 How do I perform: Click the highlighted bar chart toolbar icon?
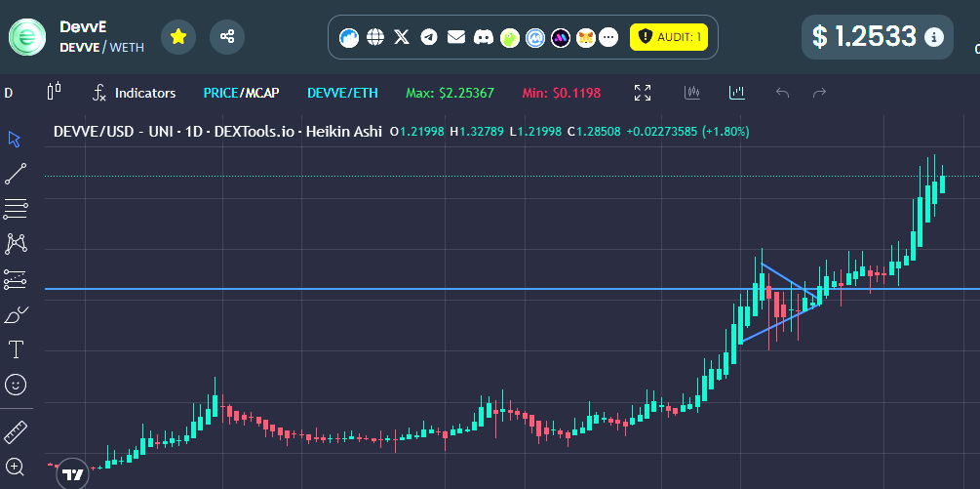[737, 93]
